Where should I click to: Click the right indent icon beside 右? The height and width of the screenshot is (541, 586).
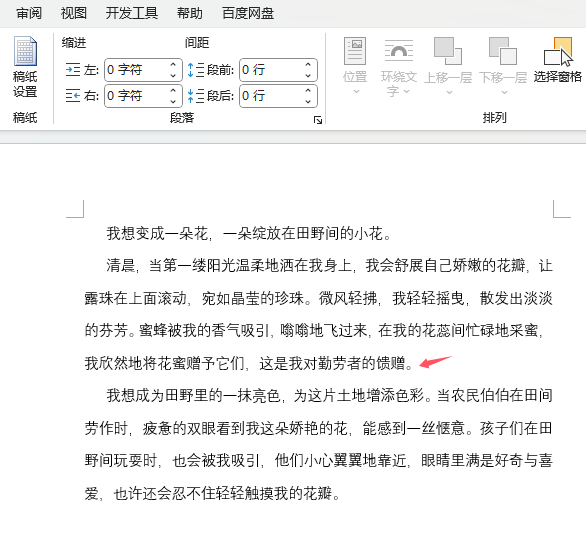[73, 96]
